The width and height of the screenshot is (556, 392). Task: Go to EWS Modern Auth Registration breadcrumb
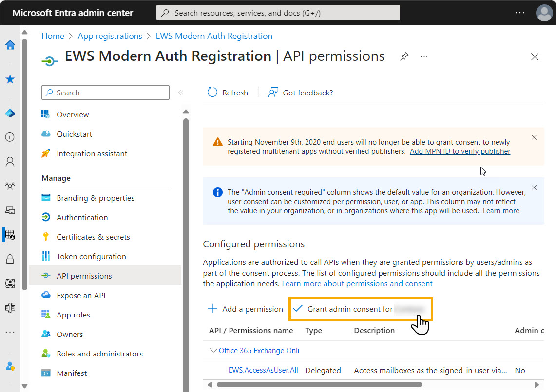pos(214,36)
